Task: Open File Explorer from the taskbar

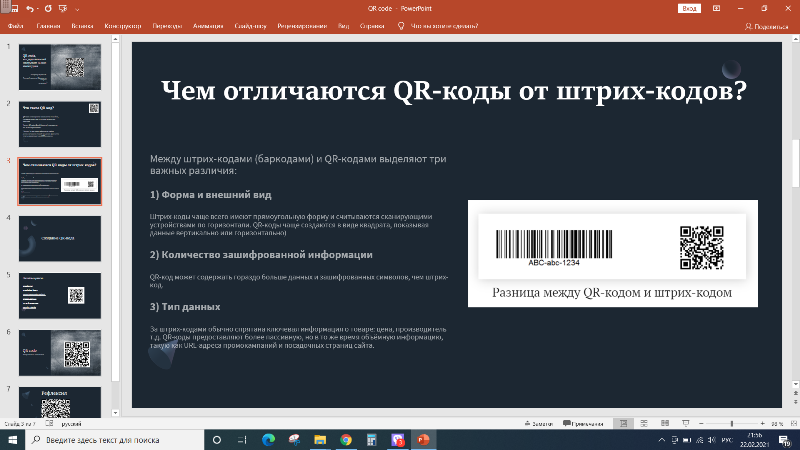Action: (320, 440)
